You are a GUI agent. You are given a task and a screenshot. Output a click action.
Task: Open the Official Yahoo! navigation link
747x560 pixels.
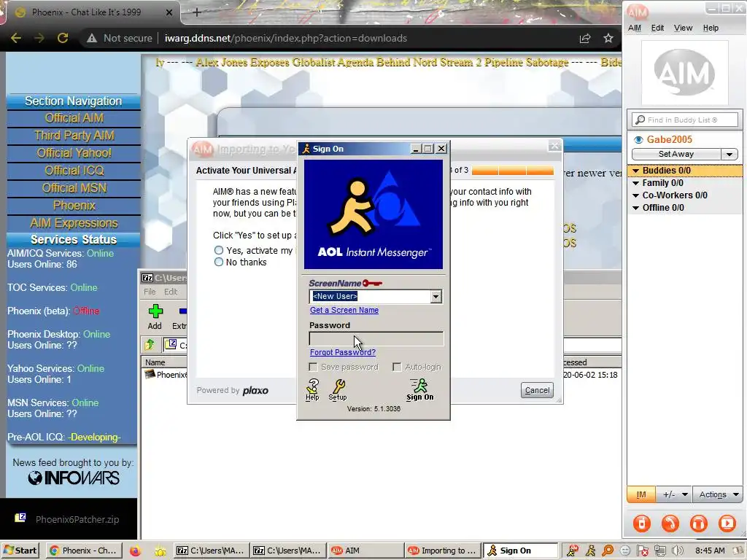[74, 153]
